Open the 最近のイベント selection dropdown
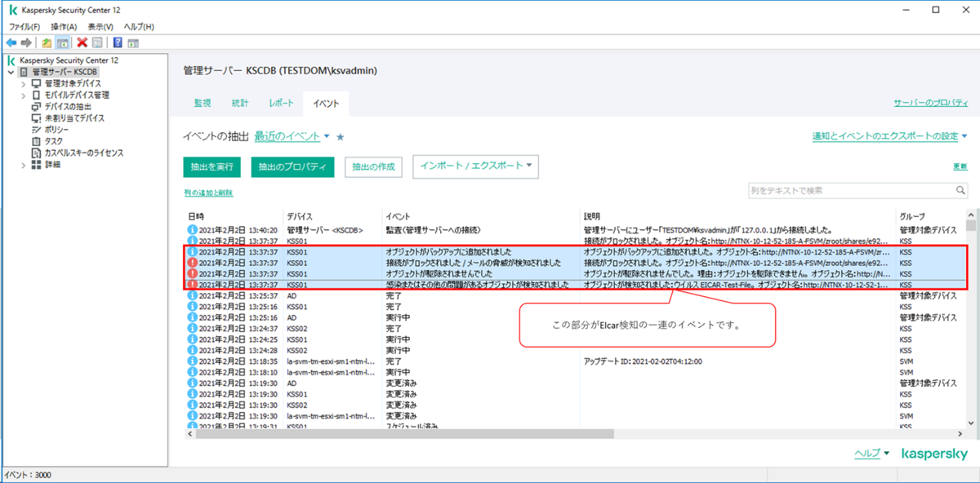980x483 pixels. tap(327, 137)
